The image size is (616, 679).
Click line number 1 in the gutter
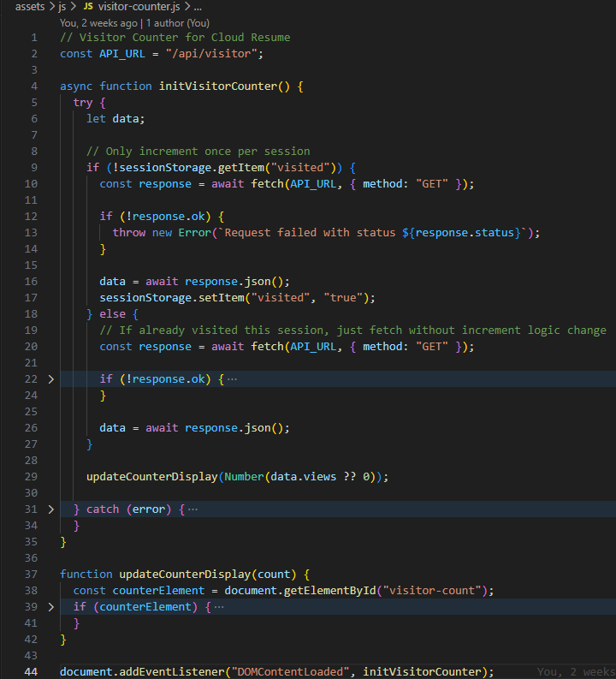coord(34,38)
